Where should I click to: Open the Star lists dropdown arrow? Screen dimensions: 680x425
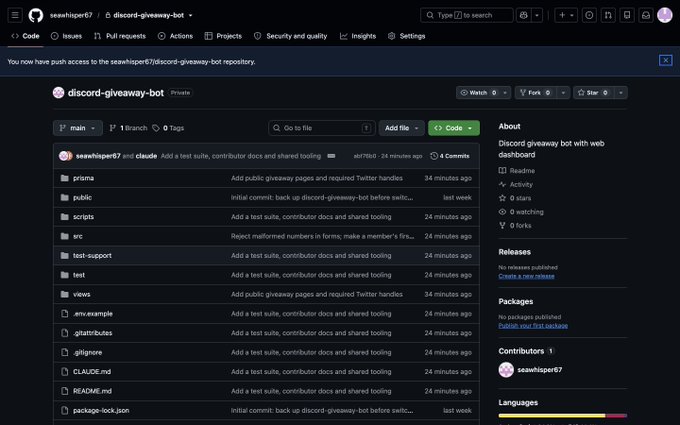[621, 92]
